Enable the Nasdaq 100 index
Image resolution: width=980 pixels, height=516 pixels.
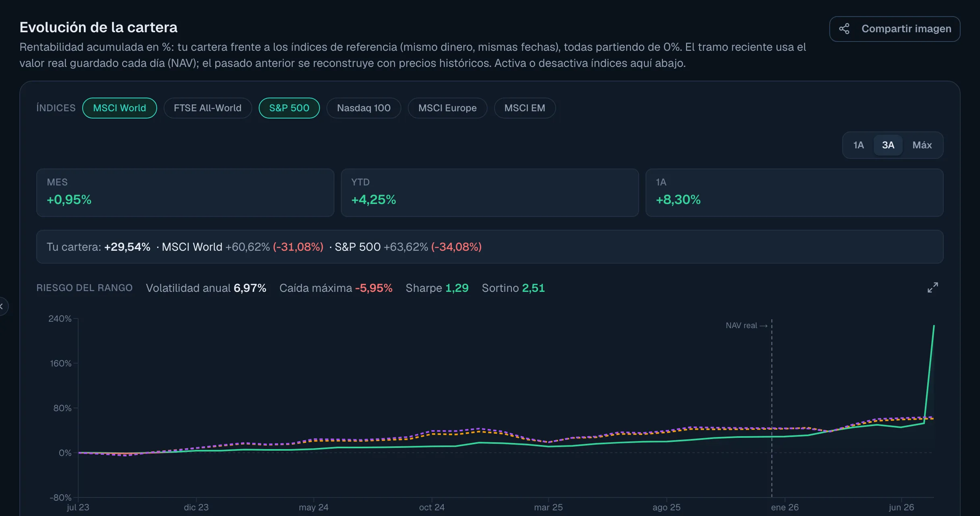click(363, 108)
